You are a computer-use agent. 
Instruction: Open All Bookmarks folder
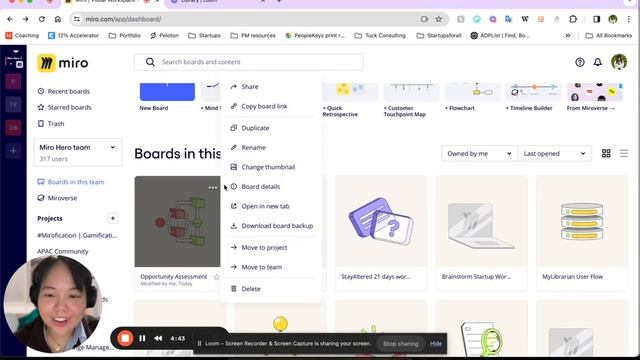[x=609, y=36]
